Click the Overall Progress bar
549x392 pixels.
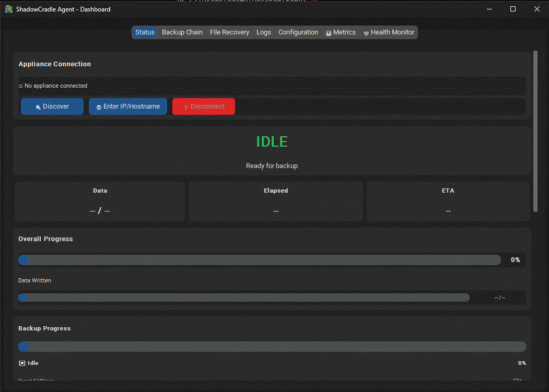pyautogui.click(x=260, y=260)
